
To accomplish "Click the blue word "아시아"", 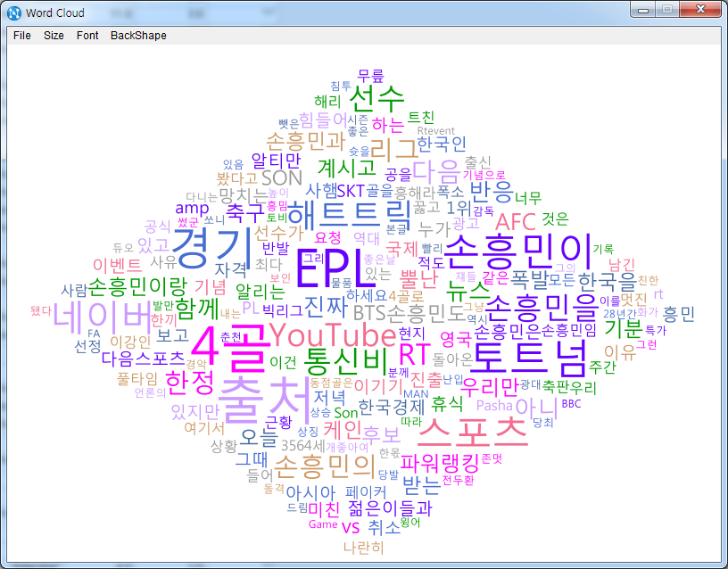I will coord(310,492).
